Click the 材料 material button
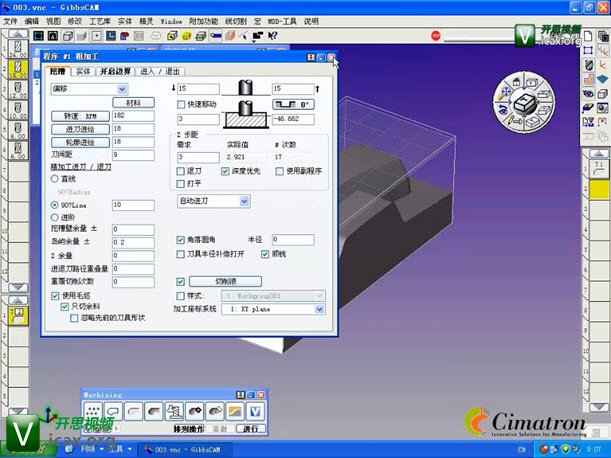 click(x=134, y=103)
